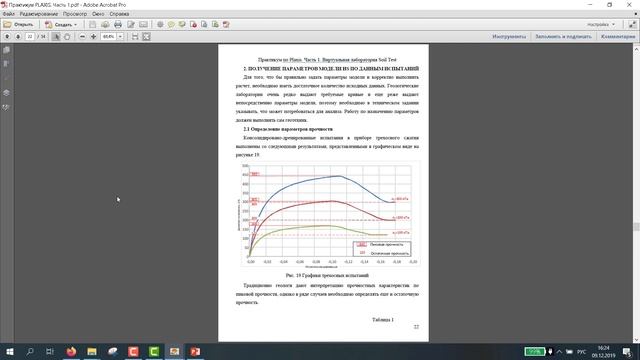Open the Настройка dropdown
This screenshot has width=640, height=360.
[x=601, y=24]
